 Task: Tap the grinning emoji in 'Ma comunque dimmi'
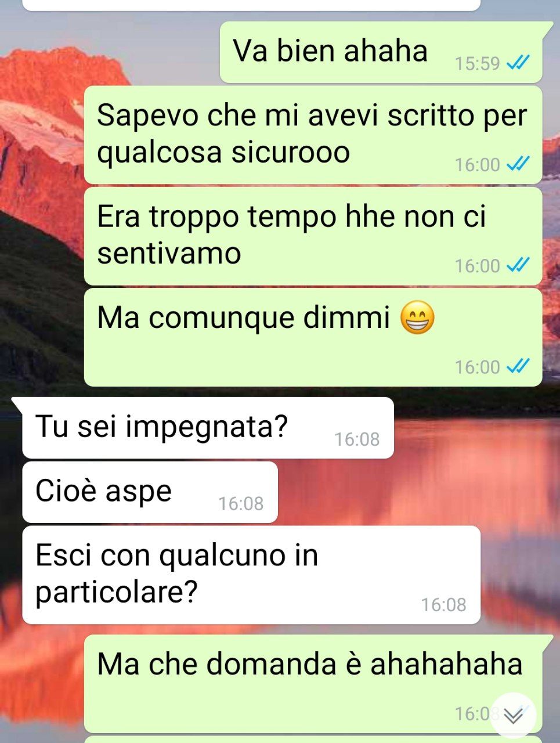click(x=417, y=319)
